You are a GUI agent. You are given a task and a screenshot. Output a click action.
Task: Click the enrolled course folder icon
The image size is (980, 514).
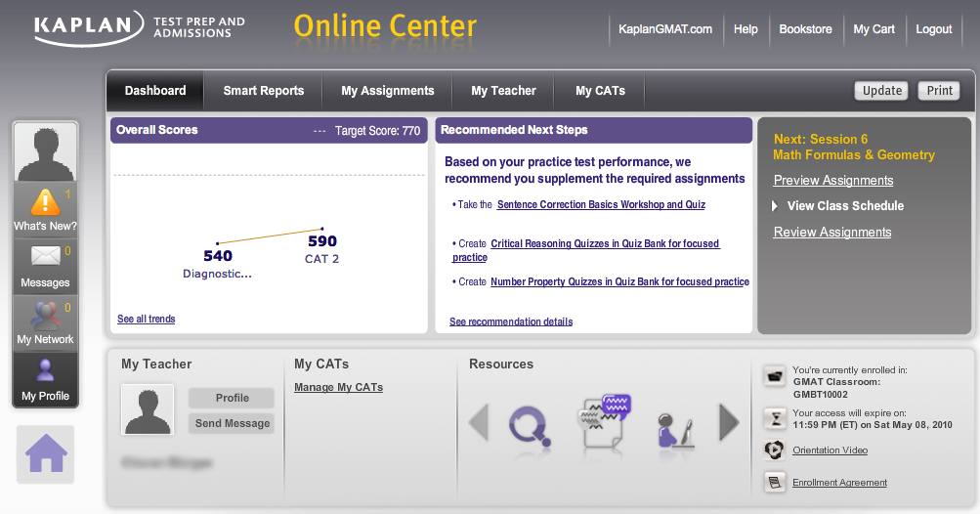tap(775, 376)
